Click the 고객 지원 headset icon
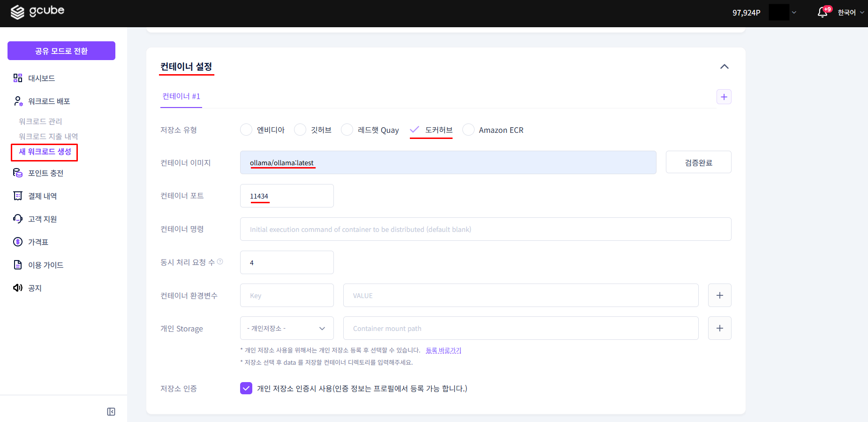The image size is (868, 422). [x=18, y=219]
